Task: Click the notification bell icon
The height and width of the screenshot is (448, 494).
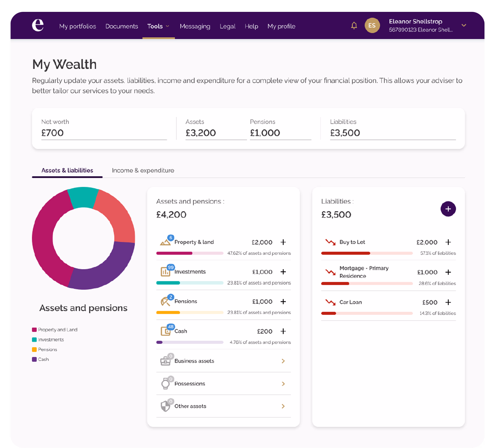Action: click(354, 26)
